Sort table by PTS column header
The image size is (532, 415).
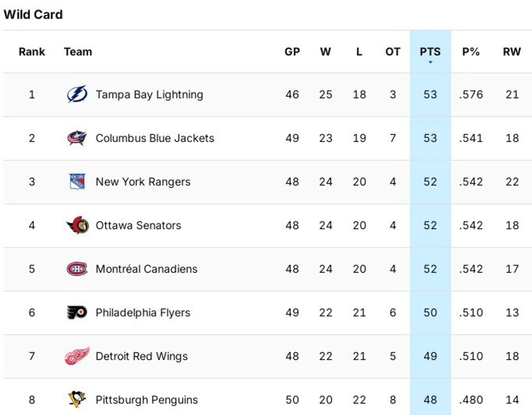tap(430, 52)
